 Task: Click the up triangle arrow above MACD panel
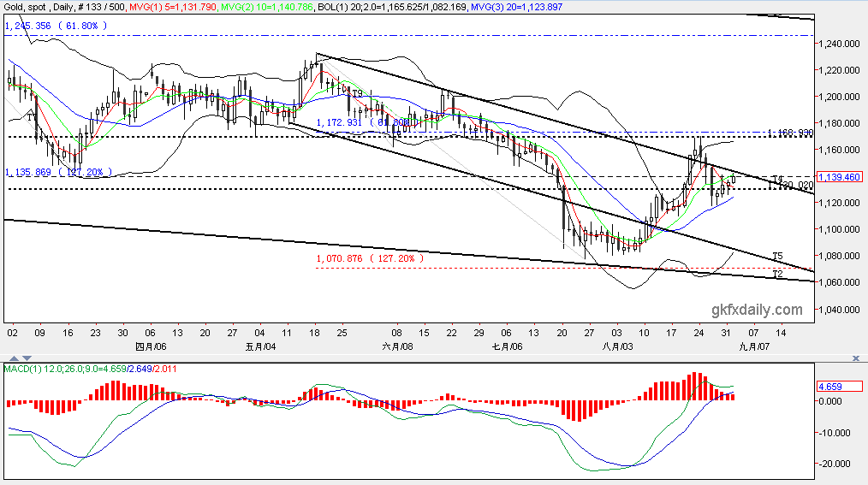coord(15,358)
